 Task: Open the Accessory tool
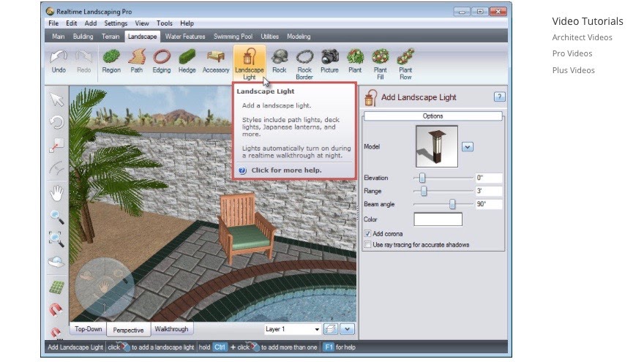pos(216,61)
